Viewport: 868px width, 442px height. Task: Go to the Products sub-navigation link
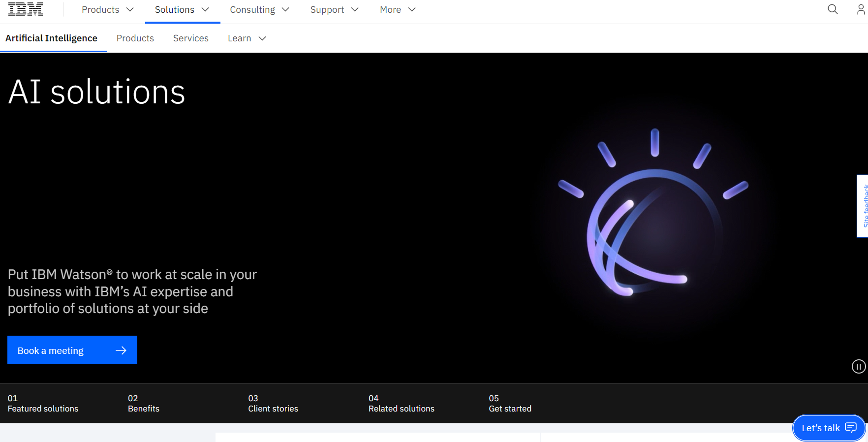pyautogui.click(x=135, y=38)
